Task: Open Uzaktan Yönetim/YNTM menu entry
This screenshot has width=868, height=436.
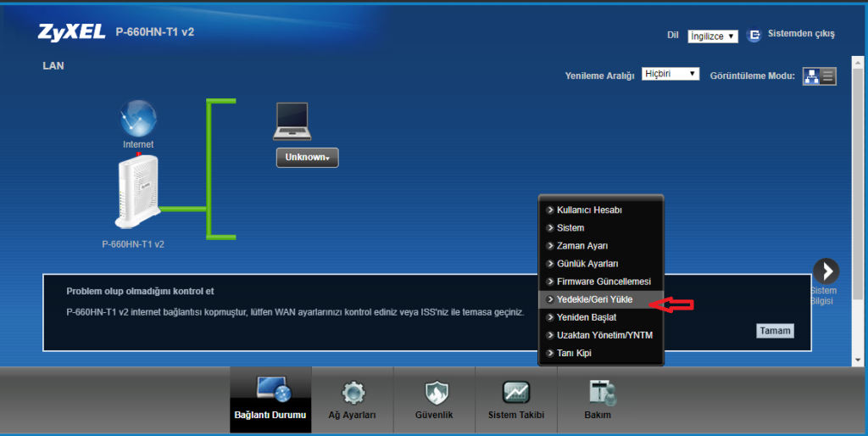Action: pyautogui.click(x=601, y=334)
